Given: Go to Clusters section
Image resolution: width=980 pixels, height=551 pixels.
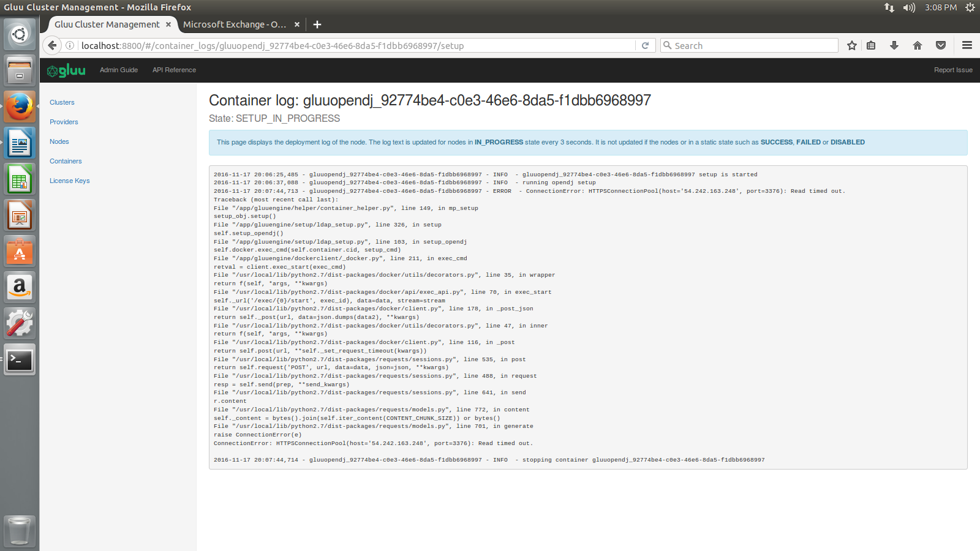Looking at the screenshot, I should pyautogui.click(x=62, y=102).
